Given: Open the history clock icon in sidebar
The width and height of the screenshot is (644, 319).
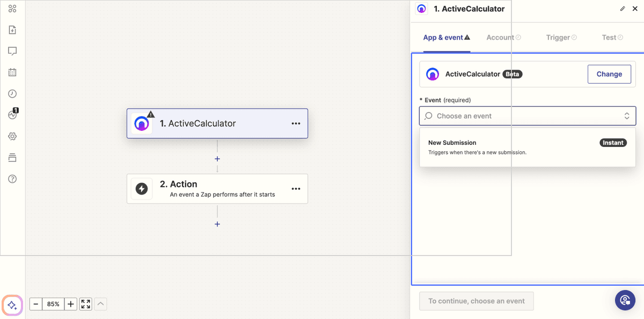Looking at the screenshot, I should [x=12, y=94].
